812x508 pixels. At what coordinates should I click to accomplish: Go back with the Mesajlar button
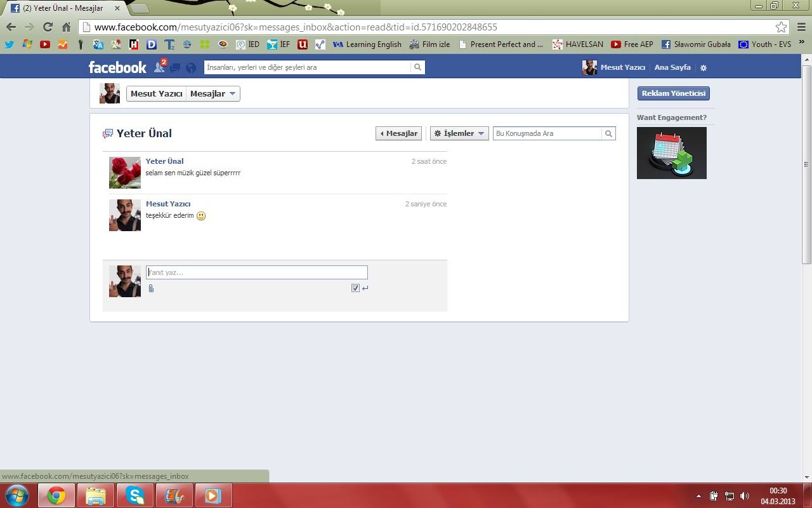point(398,133)
